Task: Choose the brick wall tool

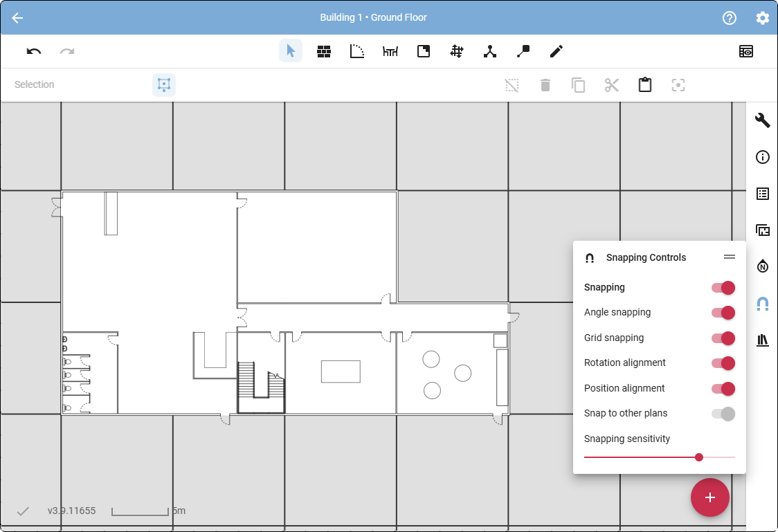Action: click(324, 52)
